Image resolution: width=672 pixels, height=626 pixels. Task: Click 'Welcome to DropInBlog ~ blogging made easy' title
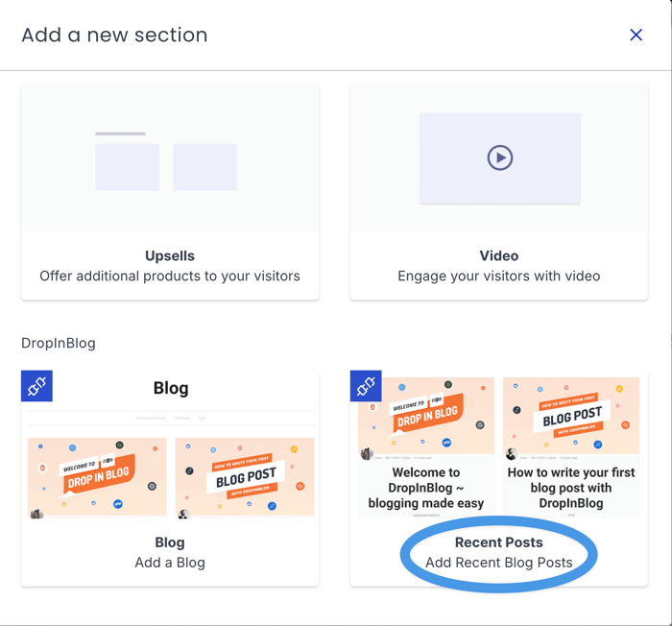point(426,488)
